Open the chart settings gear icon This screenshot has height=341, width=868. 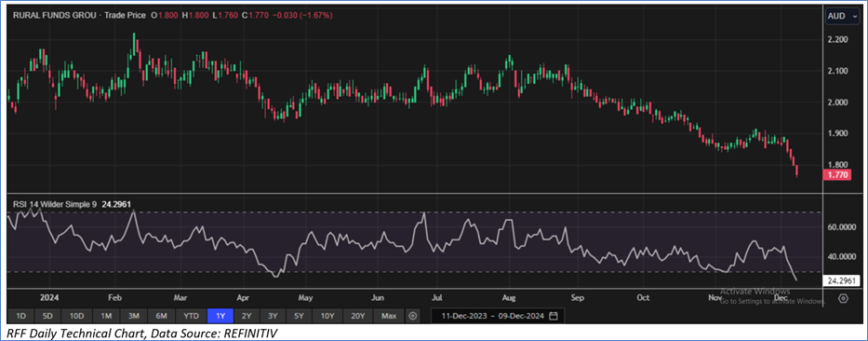843,298
